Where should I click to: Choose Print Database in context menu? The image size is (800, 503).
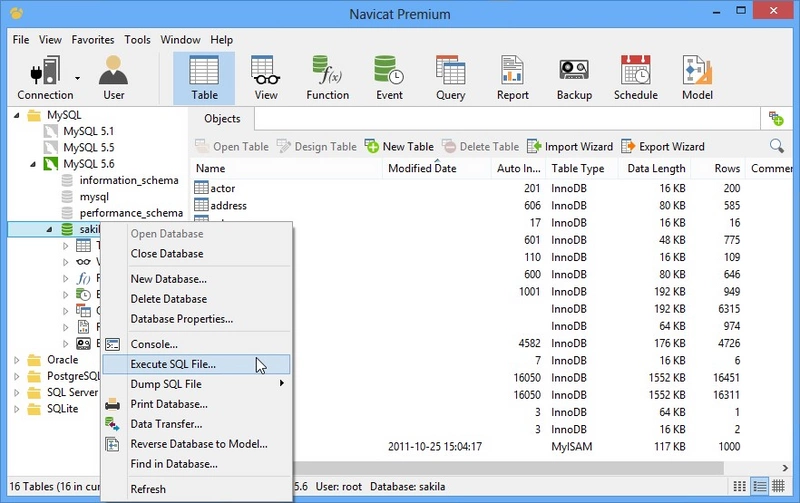click(196, 404)
